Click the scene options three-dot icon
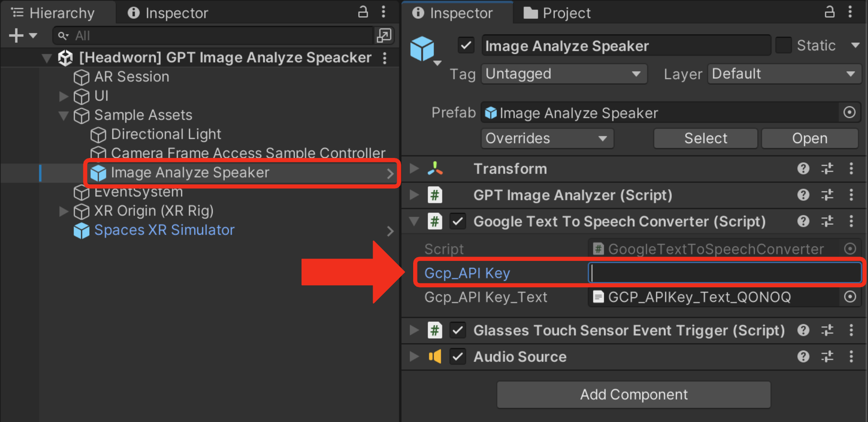Screen dimensions: 868x422 [x=385, y=58]
